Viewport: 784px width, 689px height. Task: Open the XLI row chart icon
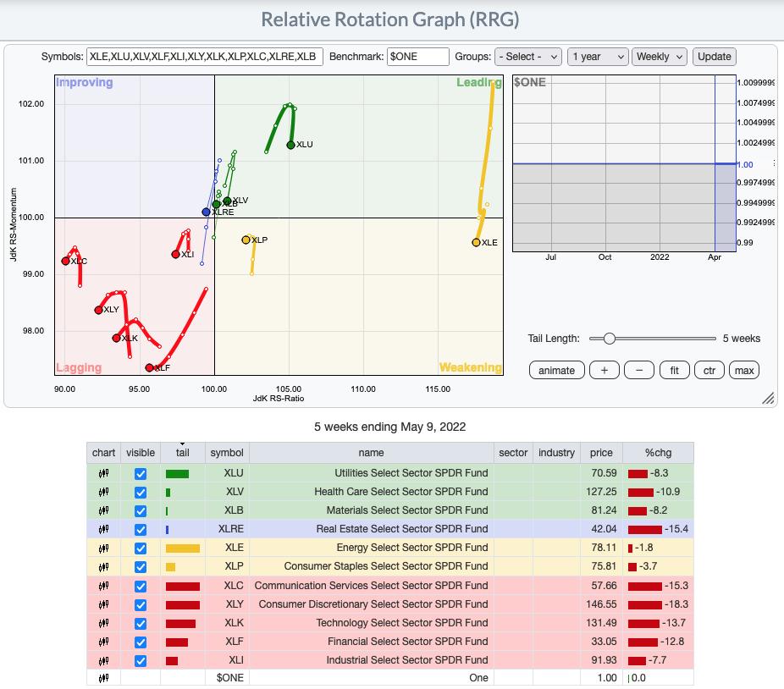[x=103, y=660]
